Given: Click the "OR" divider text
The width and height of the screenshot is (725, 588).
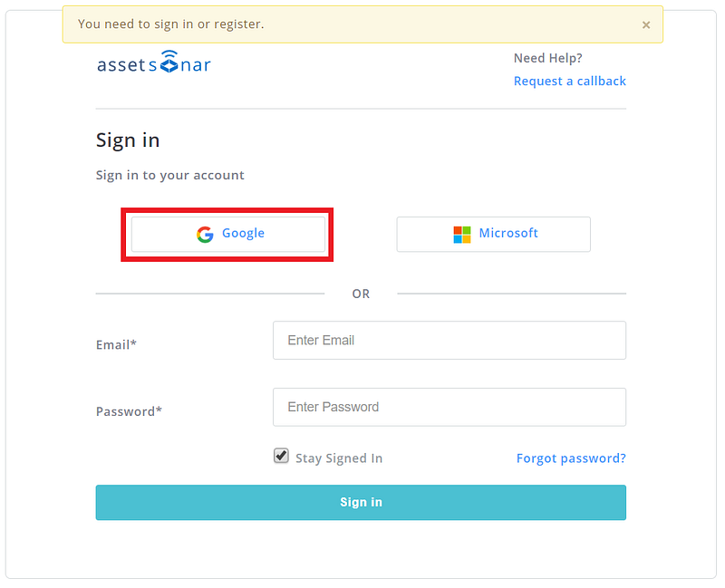Looking at the screenshot, I should [x=361, y=294].
